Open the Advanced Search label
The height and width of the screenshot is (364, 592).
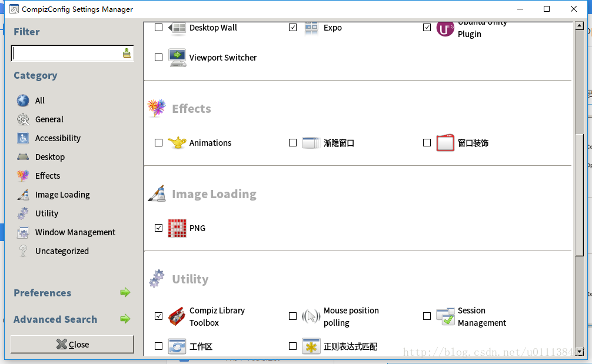point(55,319)
